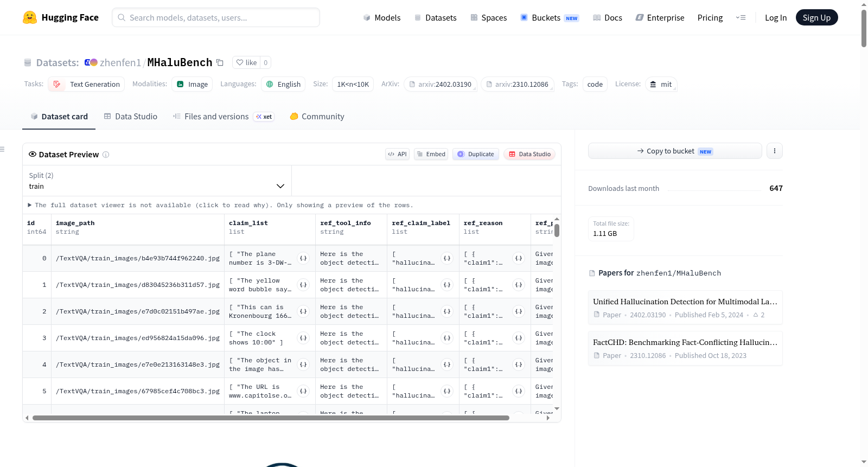Screen dimensions: 868x467
Task: Click the Log In link
Action: click(776, 17)
